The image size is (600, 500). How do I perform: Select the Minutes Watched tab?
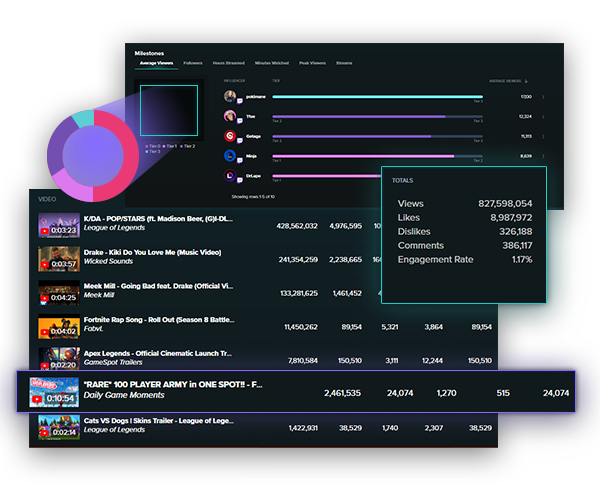(x=272, y=63)
